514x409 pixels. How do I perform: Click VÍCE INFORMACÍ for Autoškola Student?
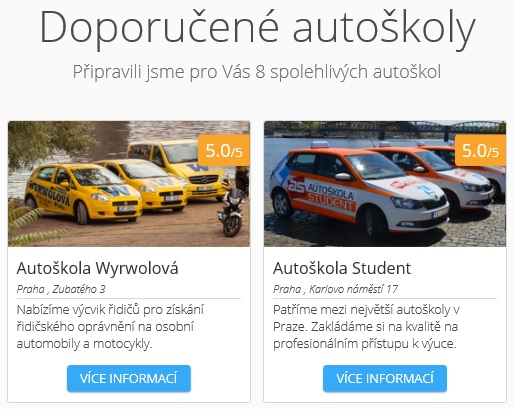385,378
